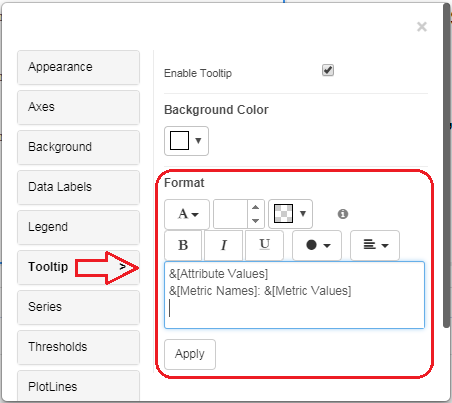
Task: Close the settings dialog with X
Action: click(422, 27)
